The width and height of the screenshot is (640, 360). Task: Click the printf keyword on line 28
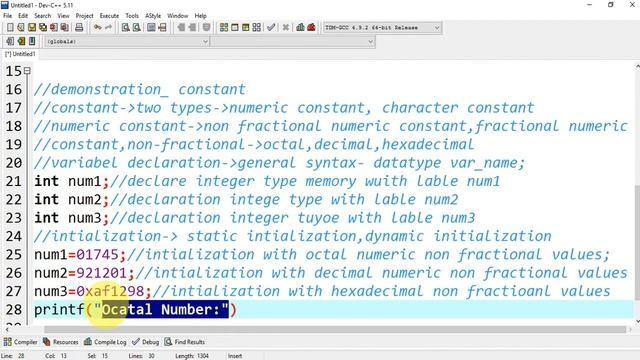pos(59,309)
